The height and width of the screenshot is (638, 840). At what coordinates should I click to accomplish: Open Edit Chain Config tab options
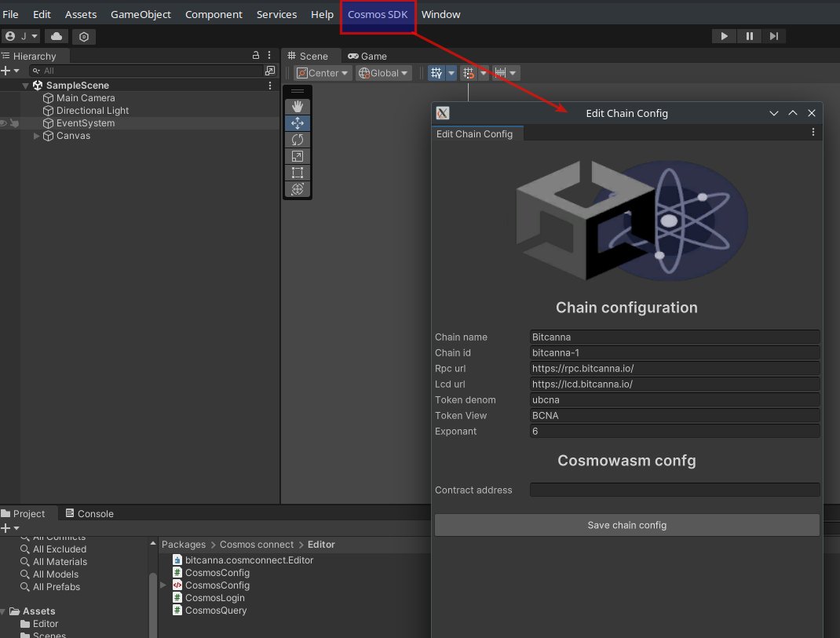[813, 132]
